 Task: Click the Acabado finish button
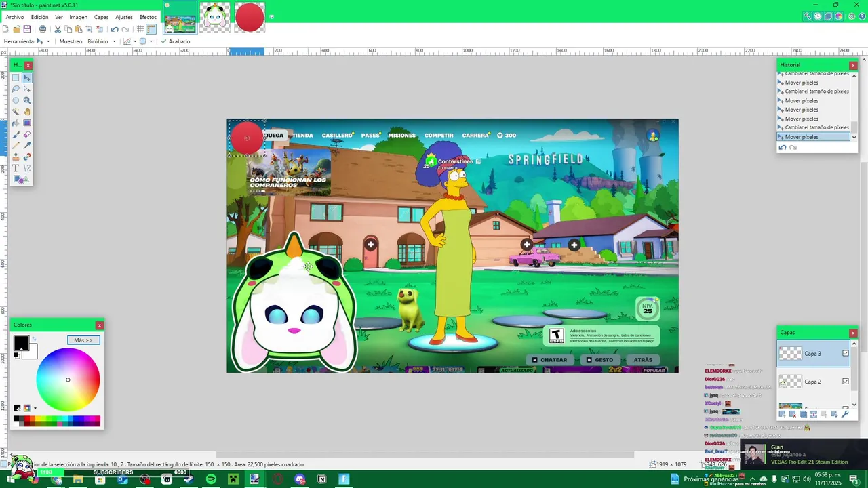coord(175,41)
